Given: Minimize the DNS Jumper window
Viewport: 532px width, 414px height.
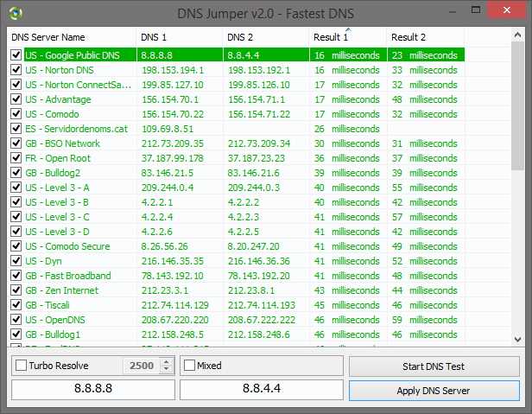Looking at the screenshot, I should [453, 10].
